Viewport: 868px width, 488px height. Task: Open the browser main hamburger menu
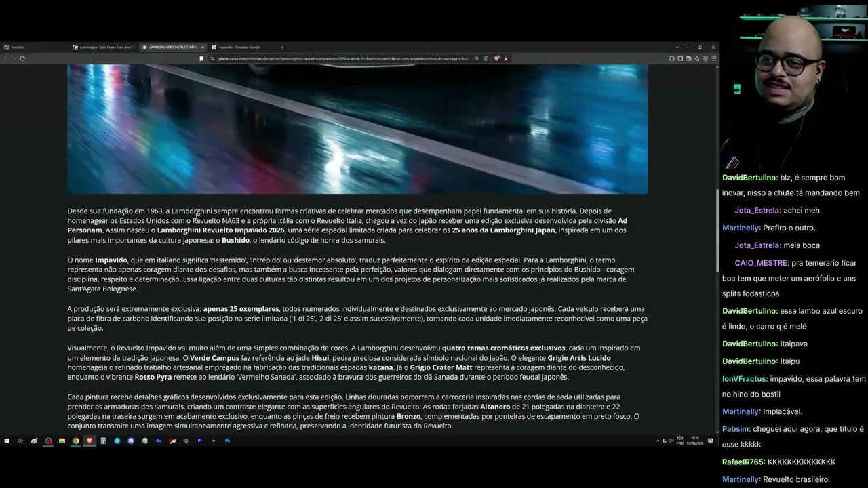pos(714,58)
